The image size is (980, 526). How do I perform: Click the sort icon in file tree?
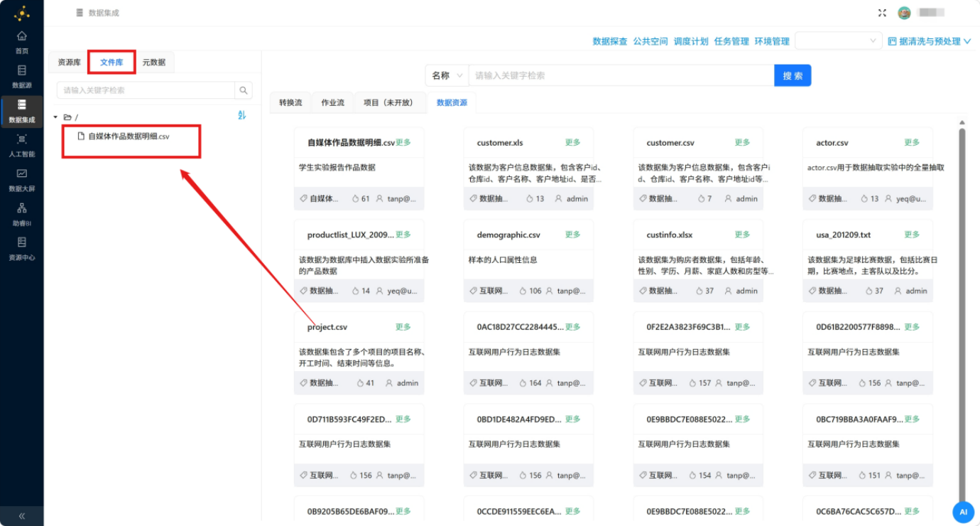(x=241, y=115)
